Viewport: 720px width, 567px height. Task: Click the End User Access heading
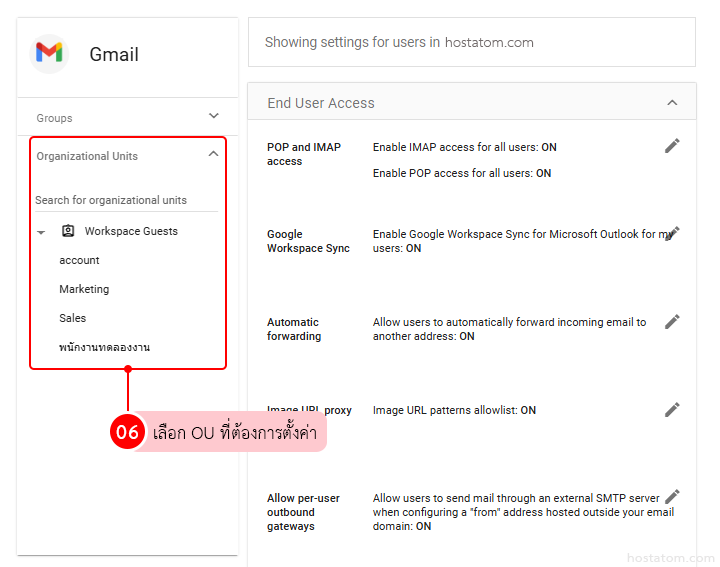(x=321, y=103)
